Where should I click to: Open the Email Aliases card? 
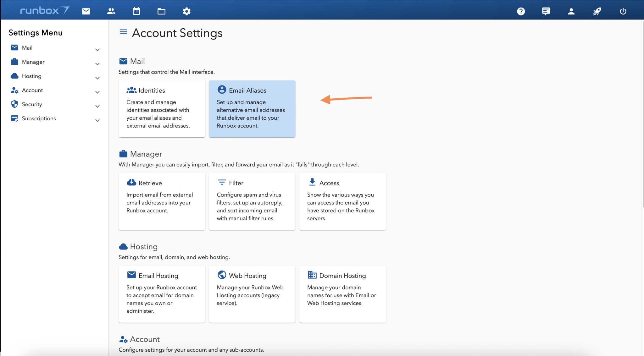252,109
